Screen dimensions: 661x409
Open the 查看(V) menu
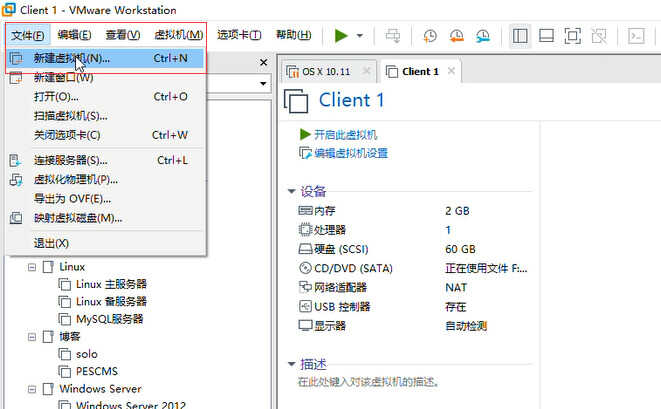[x=123, y=35]
